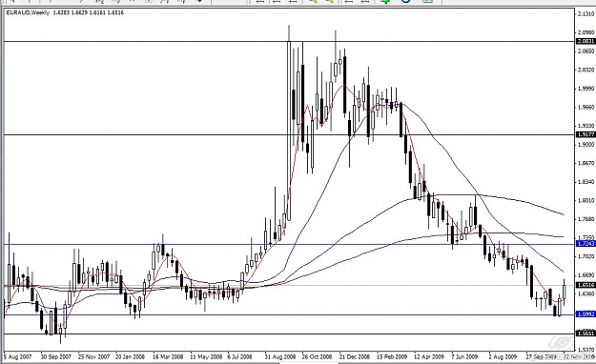Click the EURAUD,Weekly chart title
Viewport: 596px width, 364px height.
28,12
